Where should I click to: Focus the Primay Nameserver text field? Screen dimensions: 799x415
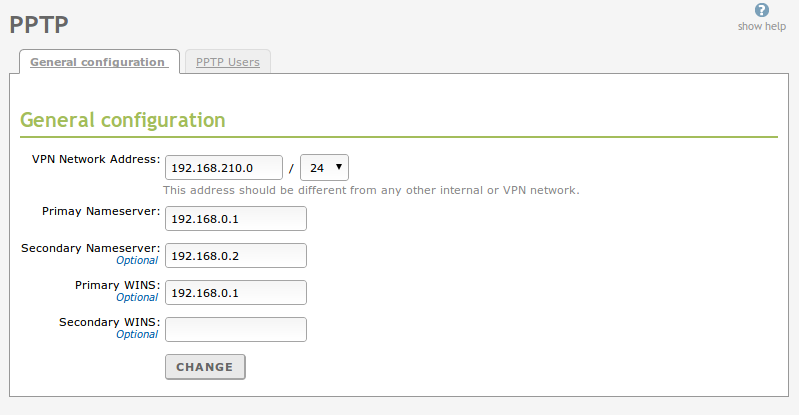coord(235,218)
